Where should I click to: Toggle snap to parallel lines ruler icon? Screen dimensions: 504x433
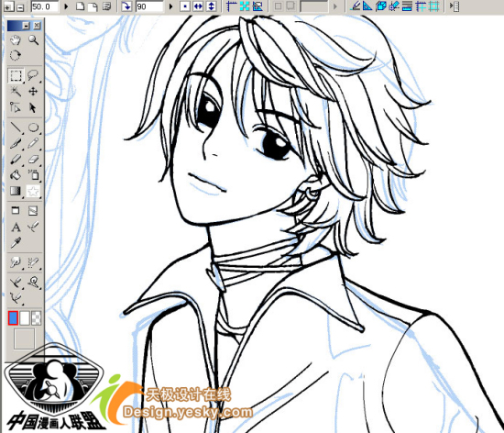(407, 6)
